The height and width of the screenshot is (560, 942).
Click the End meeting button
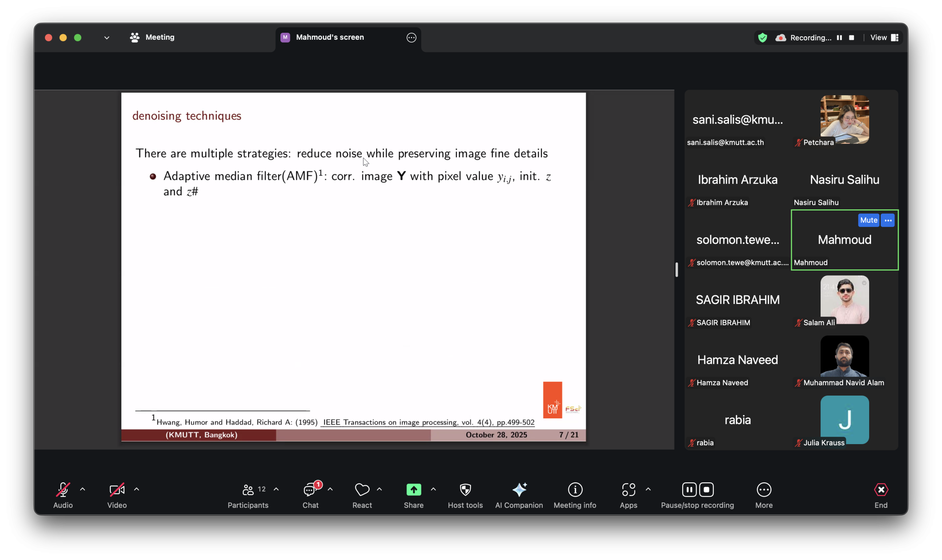[x=881, y=490]
